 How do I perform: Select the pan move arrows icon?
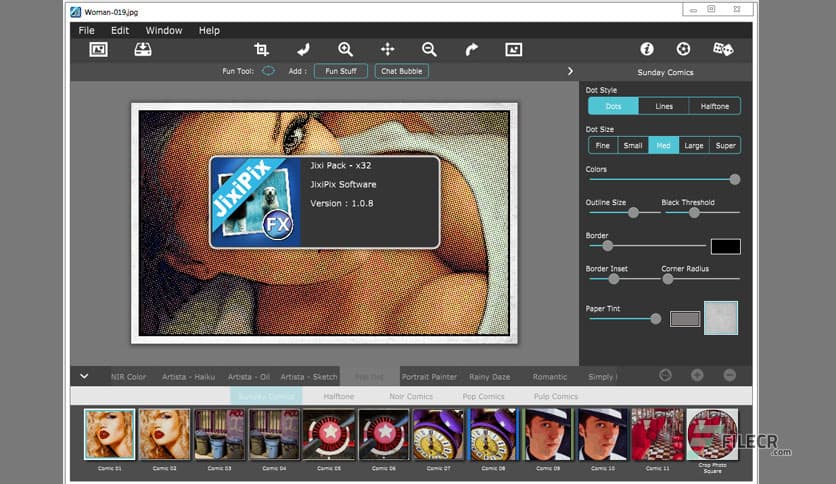click(388, 50)
